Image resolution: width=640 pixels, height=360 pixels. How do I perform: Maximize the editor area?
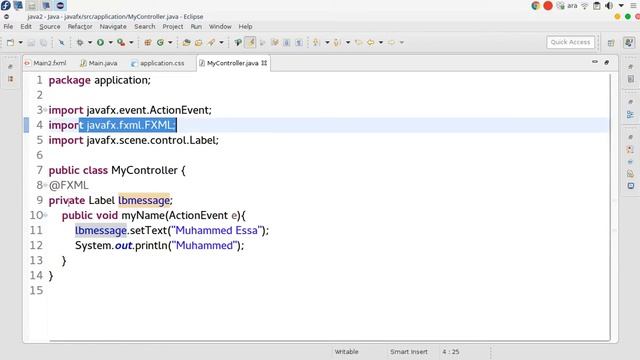click(607, 62)
